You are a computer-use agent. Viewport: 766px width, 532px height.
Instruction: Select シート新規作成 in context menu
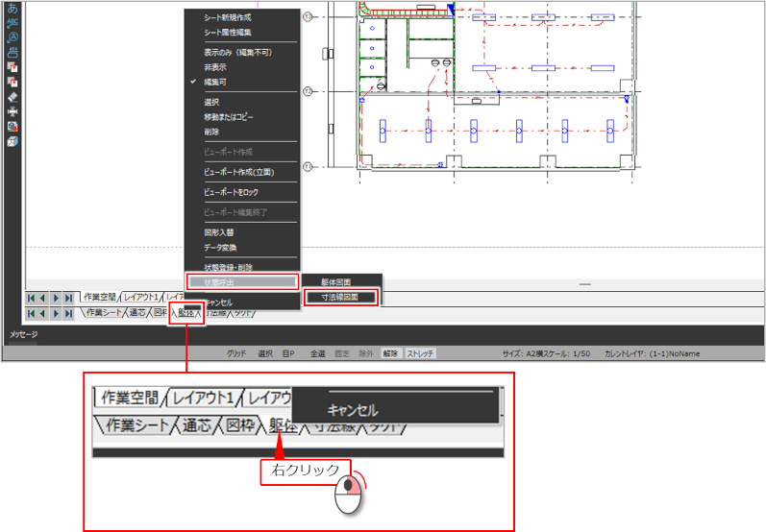pos(228,17)
